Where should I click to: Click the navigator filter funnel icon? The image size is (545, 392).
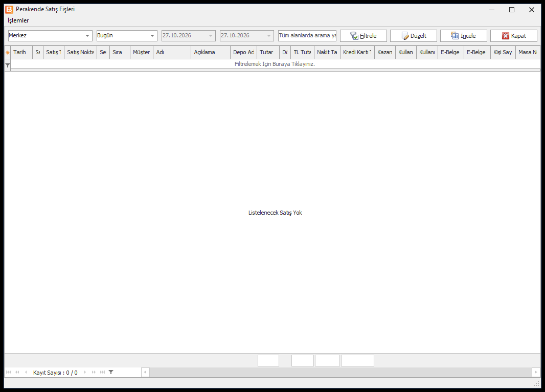[111, 372]
